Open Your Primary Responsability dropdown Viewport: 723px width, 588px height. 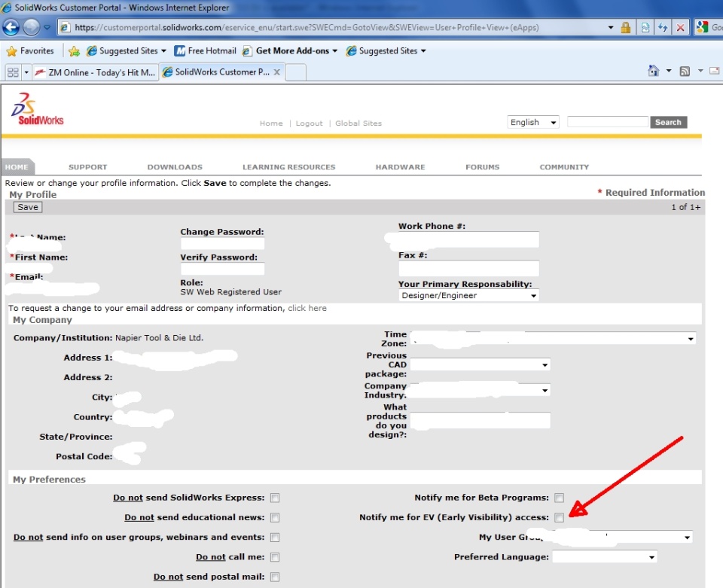click(468, 295)
